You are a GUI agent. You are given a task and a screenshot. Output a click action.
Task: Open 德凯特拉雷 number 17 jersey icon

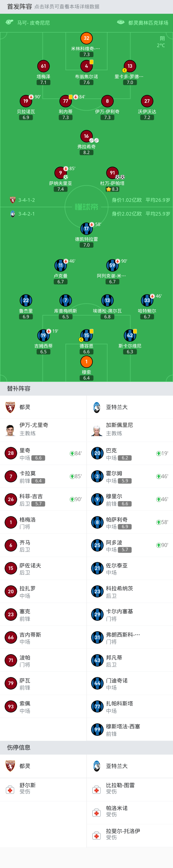coord(86,229)
